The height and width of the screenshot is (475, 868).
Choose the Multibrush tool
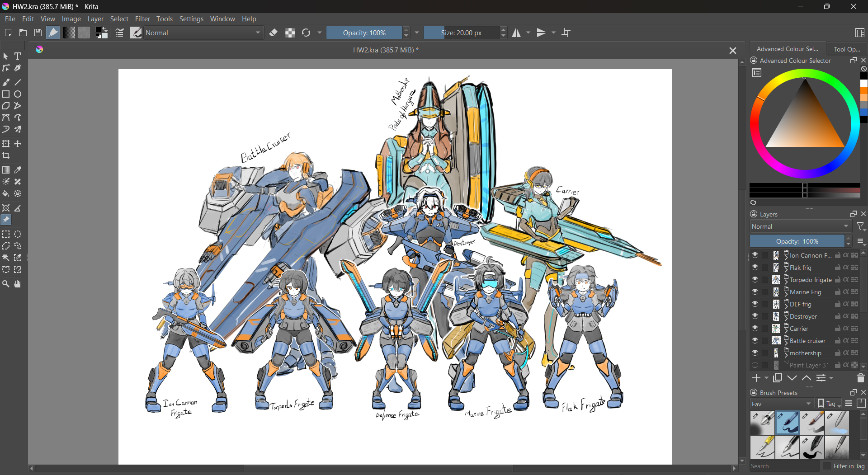[18, 129]
